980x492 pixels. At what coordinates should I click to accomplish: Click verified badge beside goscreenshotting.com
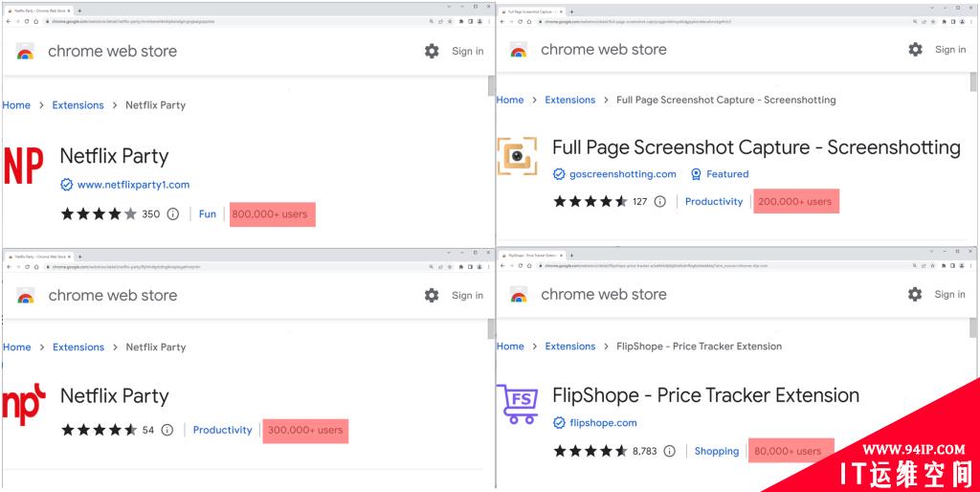[x=559, y=174]
